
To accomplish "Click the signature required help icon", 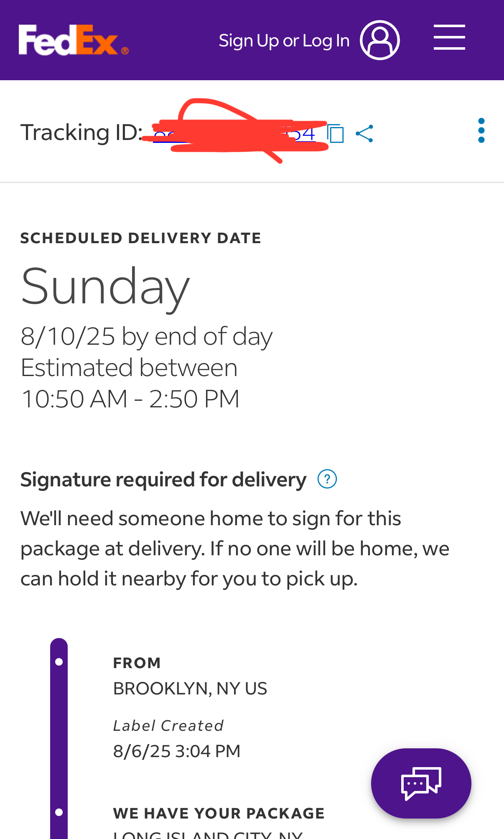I will point(327,479).
